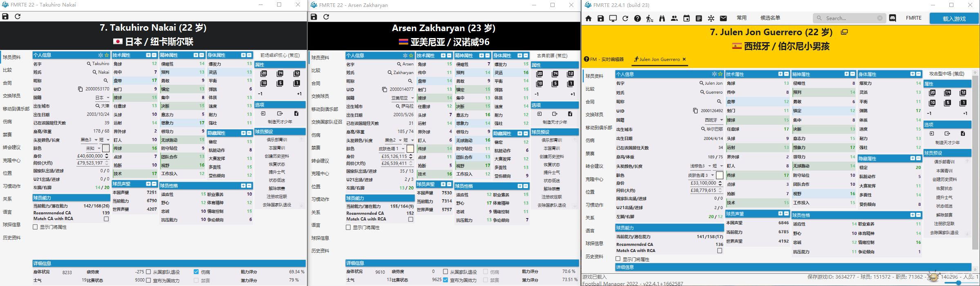The height and width of the screenshot is (286, 980).
Task: Click the mail envelope icon in toolbar
Action: [x=723, y=18]
